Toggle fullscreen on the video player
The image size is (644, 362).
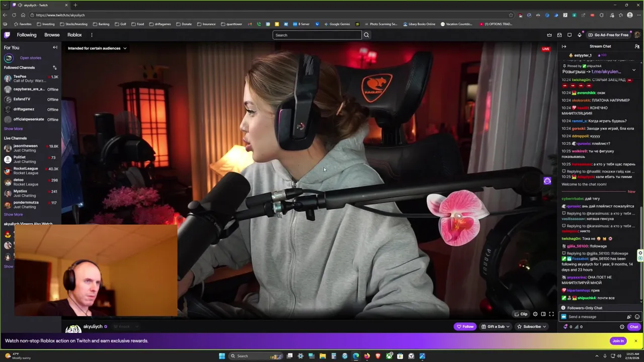pos(551,314)
